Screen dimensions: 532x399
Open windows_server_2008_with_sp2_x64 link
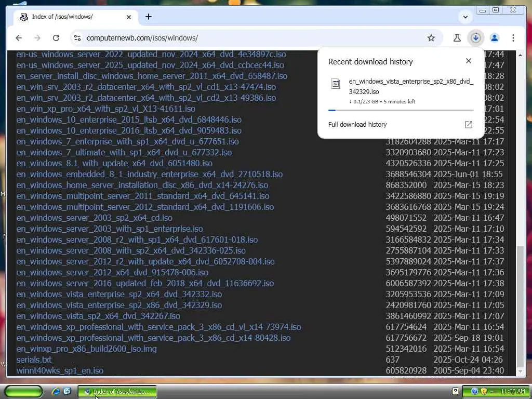tap(131, 251)
